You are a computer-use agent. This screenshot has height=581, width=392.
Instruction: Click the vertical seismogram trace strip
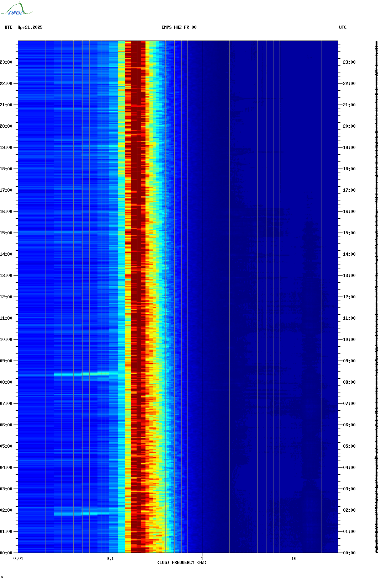pyautogui.click(x=376, y=297)
